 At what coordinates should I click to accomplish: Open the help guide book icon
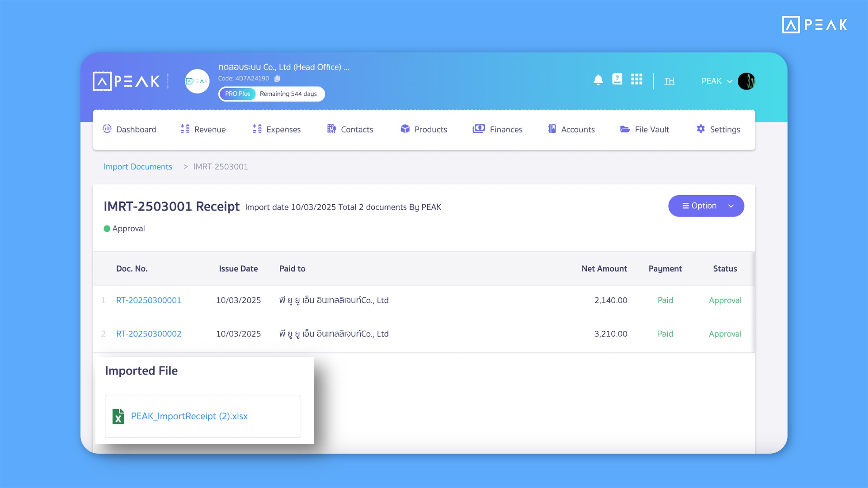(617, 80)
